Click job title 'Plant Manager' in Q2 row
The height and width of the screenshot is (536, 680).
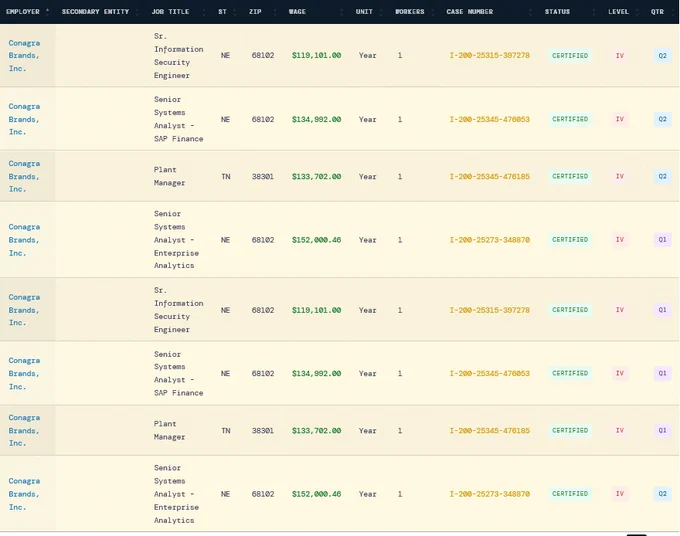point(170,176)
